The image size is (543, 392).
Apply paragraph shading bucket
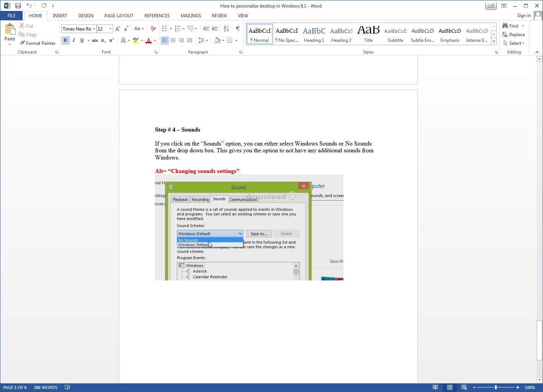pyautogui.click(x=217, y=40)
